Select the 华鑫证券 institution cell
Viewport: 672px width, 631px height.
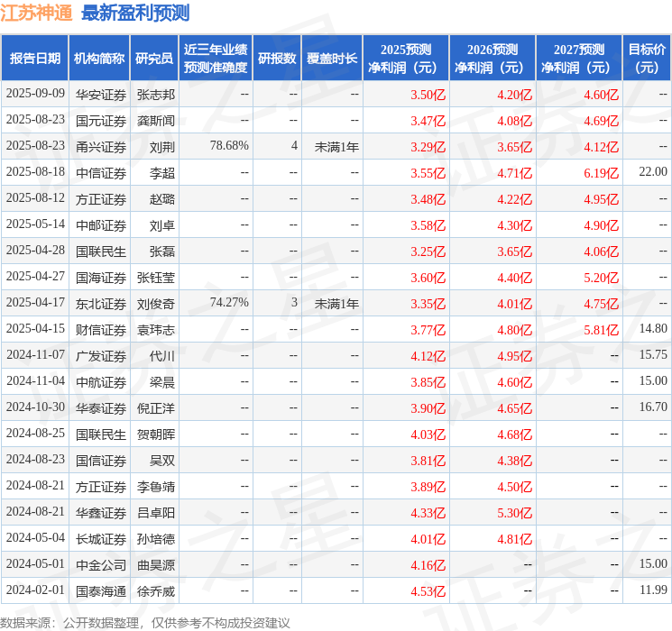tap(101, 513)
